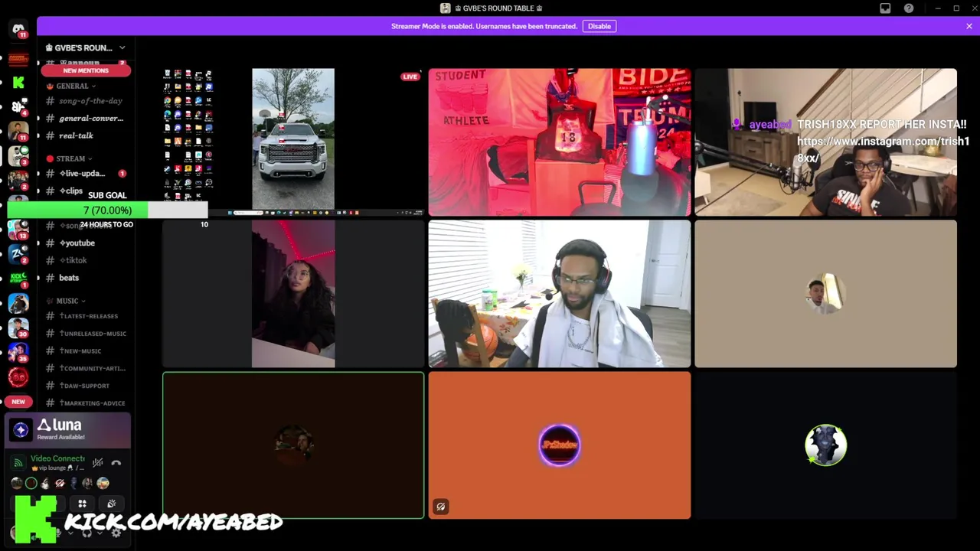This screenshot has height=551, width=980.
Task: Open GVBE'S ROUND TABLE server dropdown
Action: [84, 47]
